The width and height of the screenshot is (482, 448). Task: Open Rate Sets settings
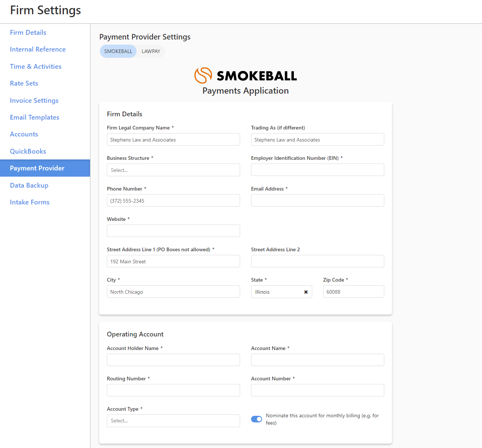tap(24, 83)
